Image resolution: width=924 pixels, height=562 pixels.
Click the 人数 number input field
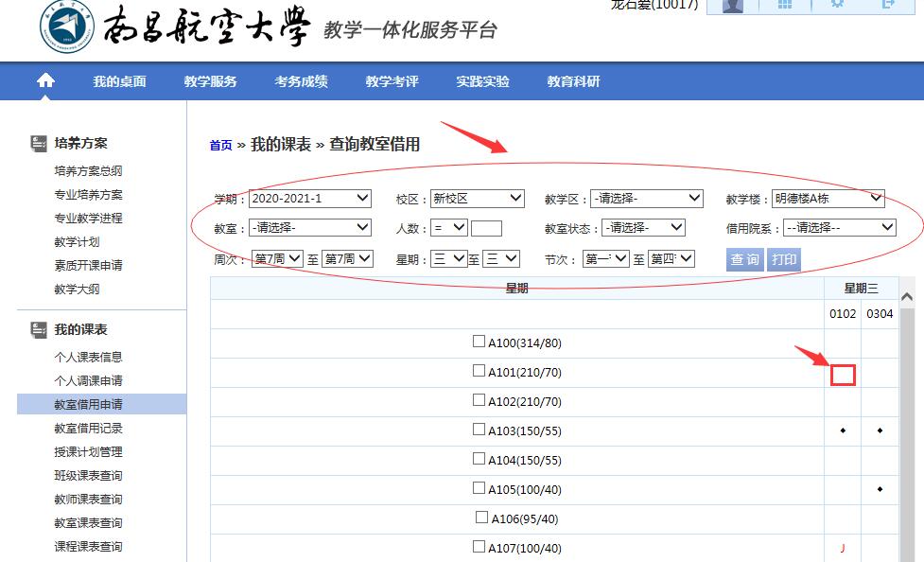point(486,228)
